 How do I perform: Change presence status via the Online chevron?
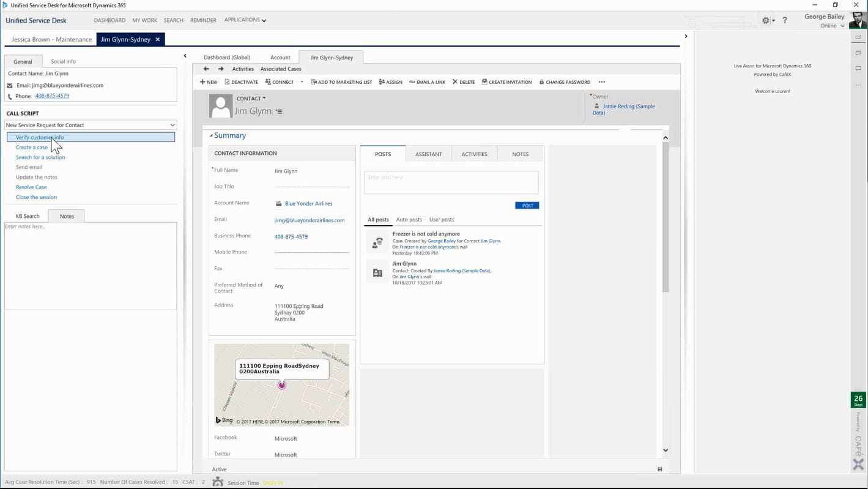tap(843, 25)
